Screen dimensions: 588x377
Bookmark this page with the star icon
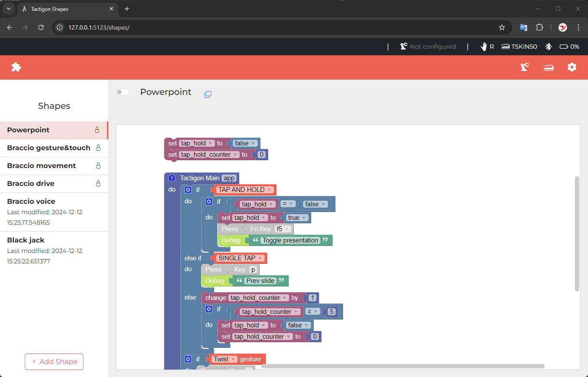coord(502,27)
